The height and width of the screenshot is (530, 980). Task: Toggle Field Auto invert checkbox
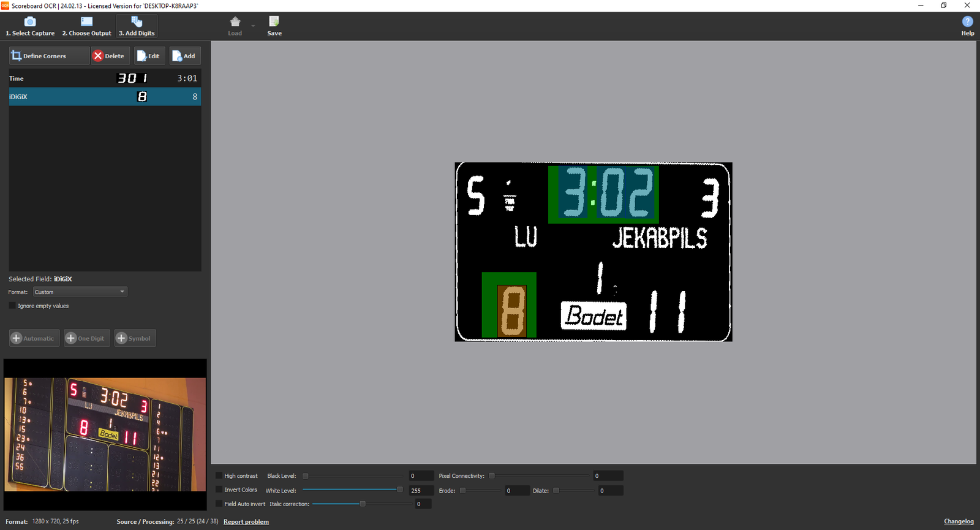(219, 504)
